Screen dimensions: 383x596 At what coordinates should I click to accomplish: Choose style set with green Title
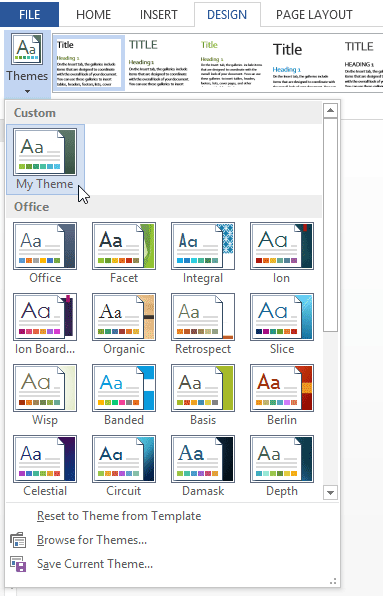pyautogui.click(x=231, y=63)
